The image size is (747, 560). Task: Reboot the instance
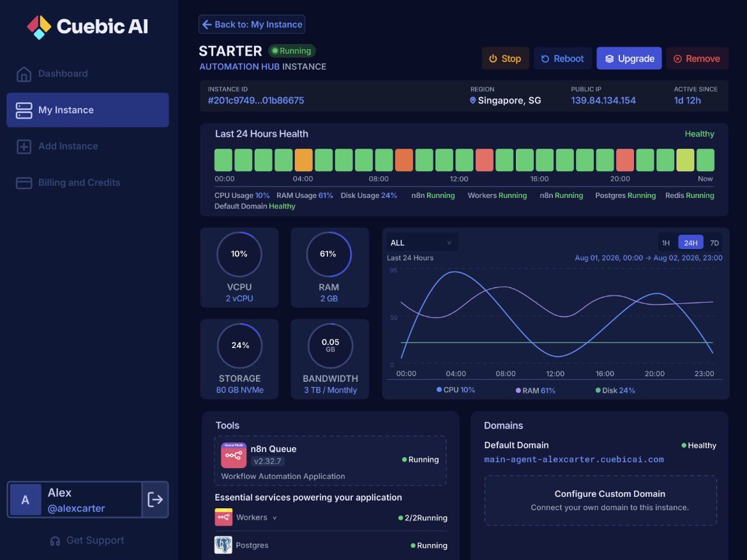point(562,59)
